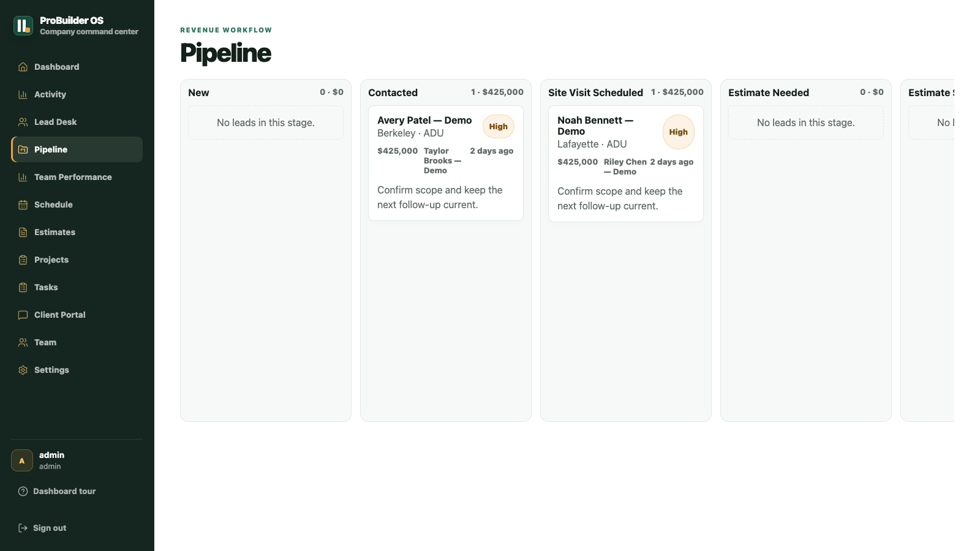
Task: Click the Settings gear icon
Action: (x=23, y=370)
